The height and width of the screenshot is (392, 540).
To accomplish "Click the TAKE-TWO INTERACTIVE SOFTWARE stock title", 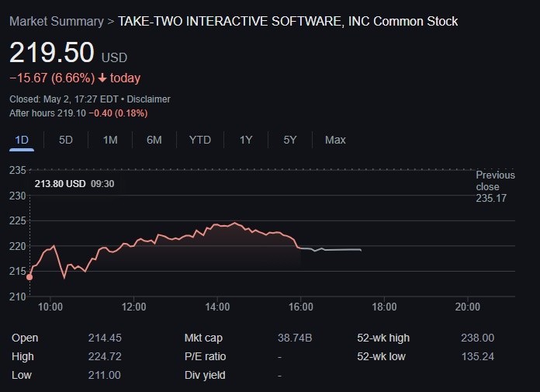I will click(x=288, y=22).
